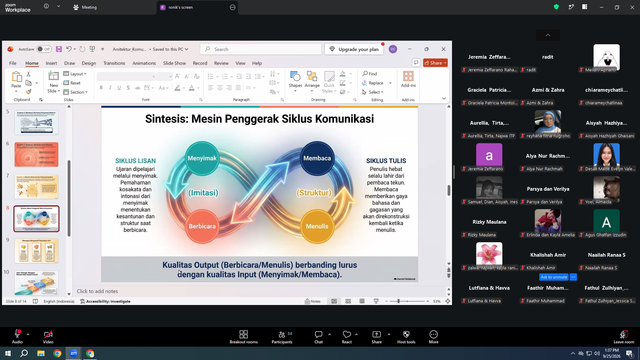Unmute the Zoom Audio microphone
The width and height of the screenshot is (640, 360).
click(17, 337)
